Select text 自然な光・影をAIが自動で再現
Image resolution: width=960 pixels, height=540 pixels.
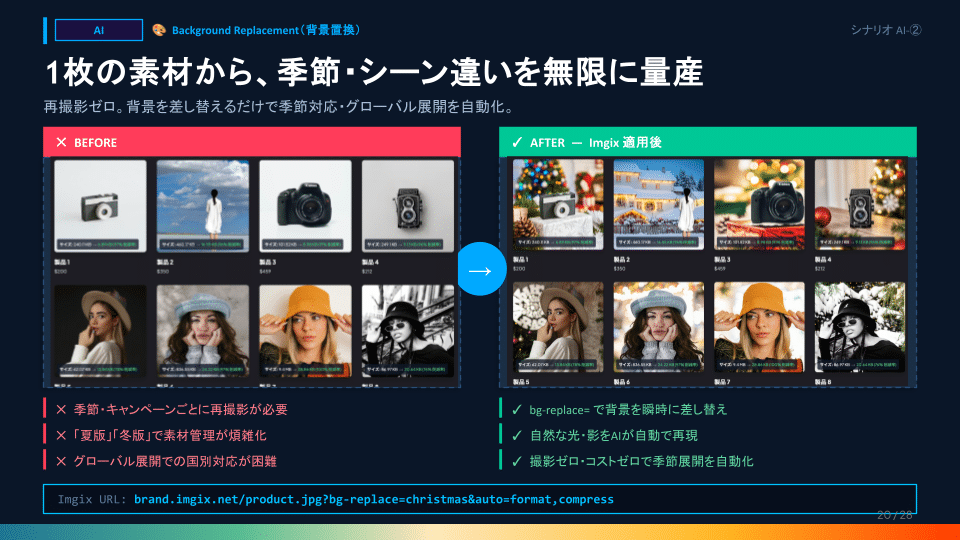pos(613,435)
